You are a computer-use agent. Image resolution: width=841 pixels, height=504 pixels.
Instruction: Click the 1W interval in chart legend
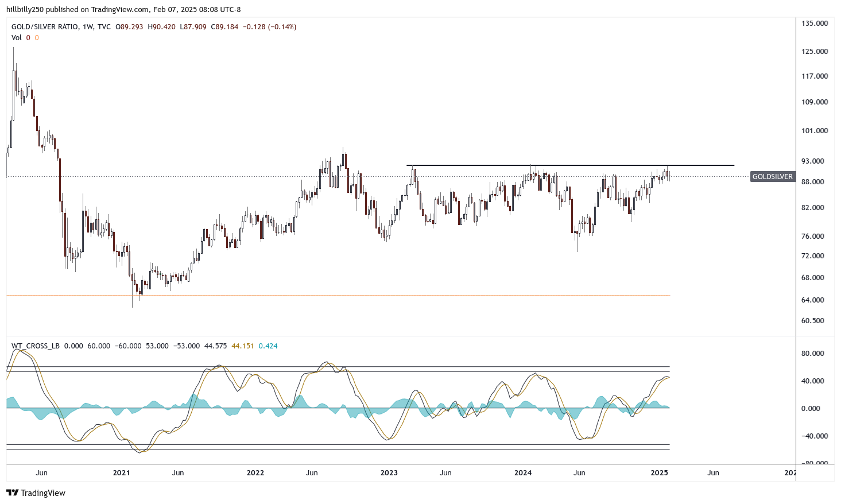88,27
